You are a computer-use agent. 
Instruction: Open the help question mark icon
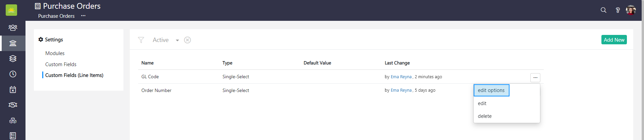618,10
